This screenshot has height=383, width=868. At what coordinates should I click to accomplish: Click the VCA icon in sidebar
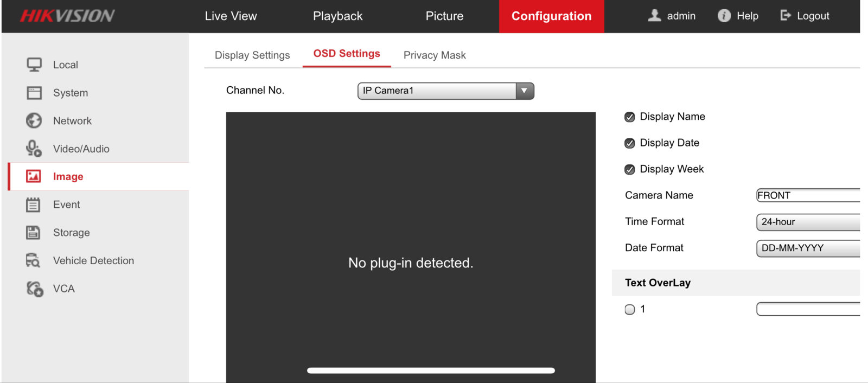coord(35,289)
